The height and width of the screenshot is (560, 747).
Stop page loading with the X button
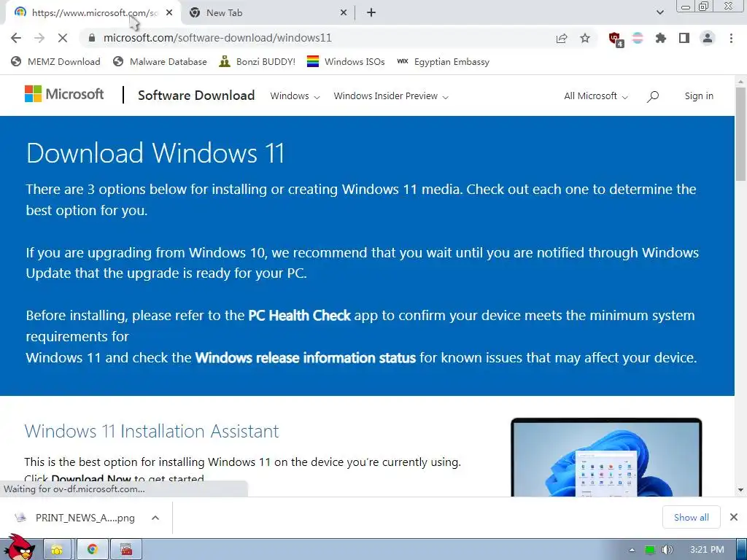tap(63, 38)
